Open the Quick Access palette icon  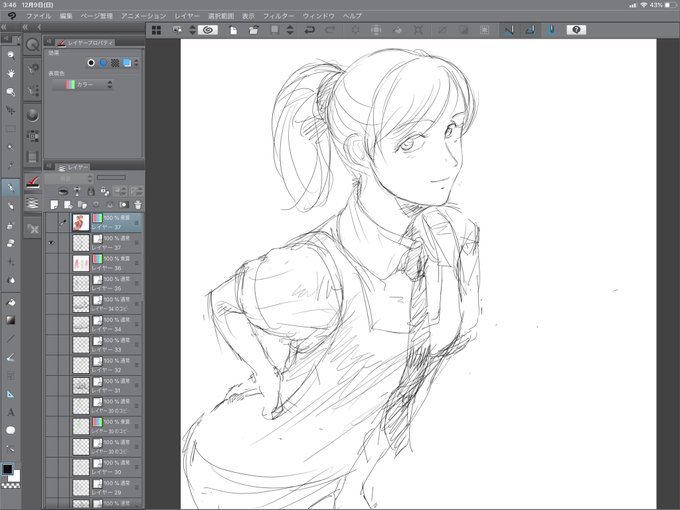33,45
